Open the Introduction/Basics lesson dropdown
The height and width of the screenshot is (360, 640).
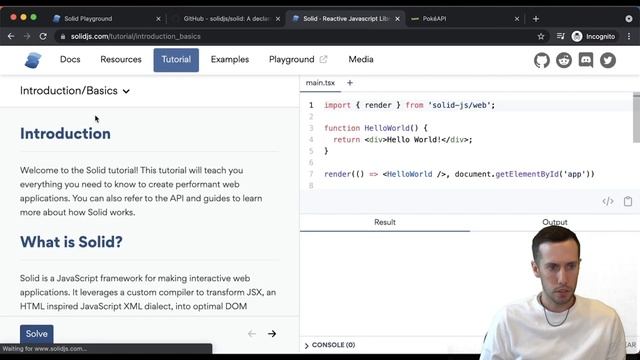click(x=75, y=91)
